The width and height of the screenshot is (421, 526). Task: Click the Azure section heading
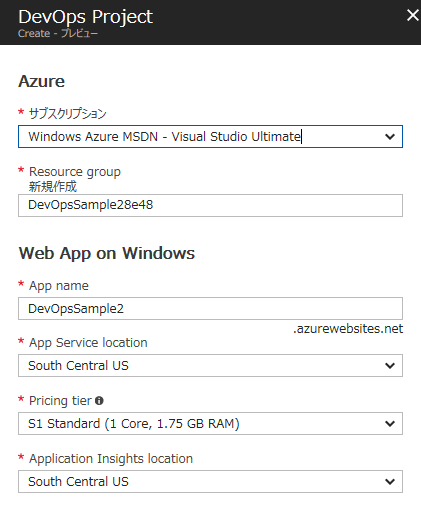[42, 81]
